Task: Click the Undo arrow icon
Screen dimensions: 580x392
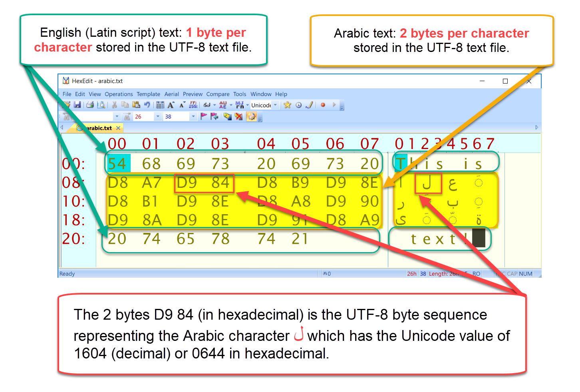Action: point(147,105)
